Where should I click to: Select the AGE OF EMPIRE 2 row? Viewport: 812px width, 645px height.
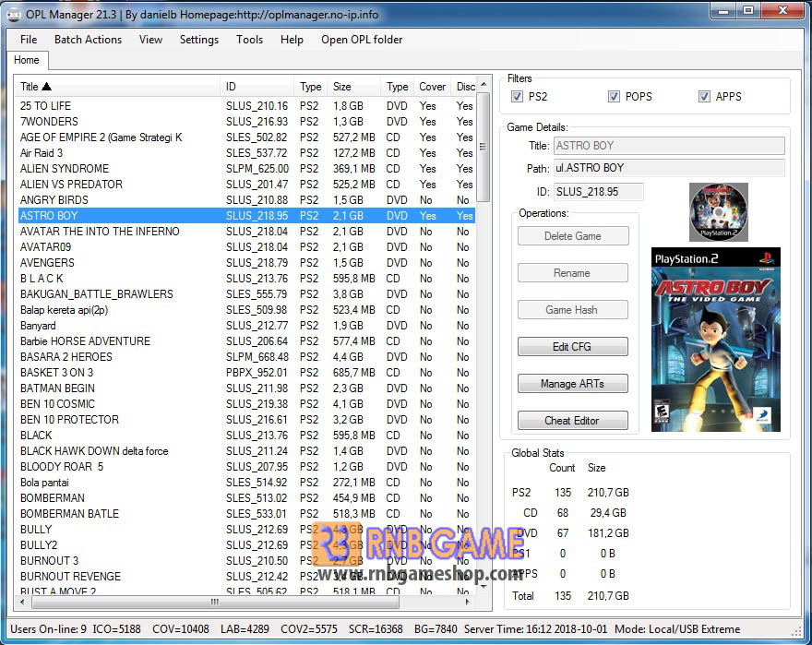tap(246, 137)
